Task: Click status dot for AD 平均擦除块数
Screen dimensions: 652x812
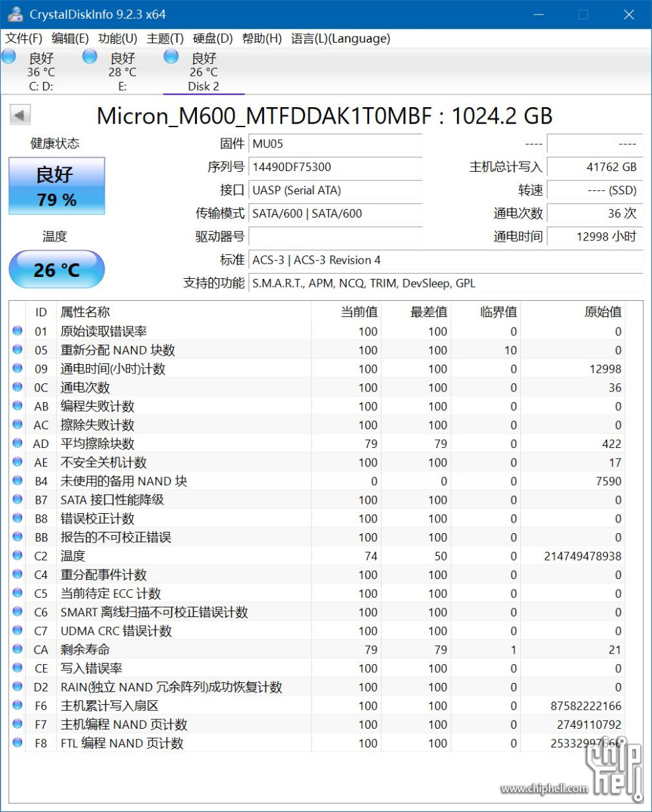Action: point(17,443)
